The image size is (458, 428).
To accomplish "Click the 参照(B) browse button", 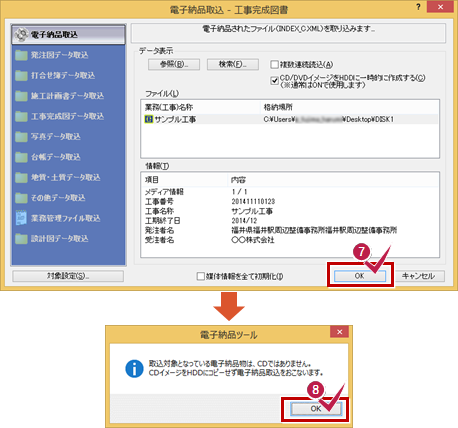I will tap(174, 64).
